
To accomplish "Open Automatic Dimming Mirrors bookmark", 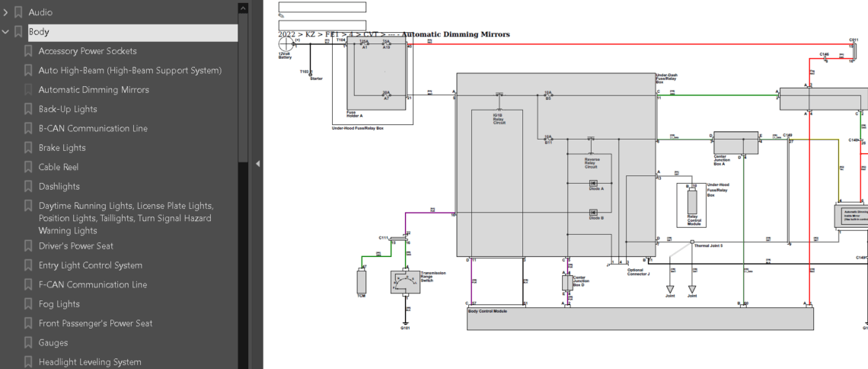I will pos(94,90).
